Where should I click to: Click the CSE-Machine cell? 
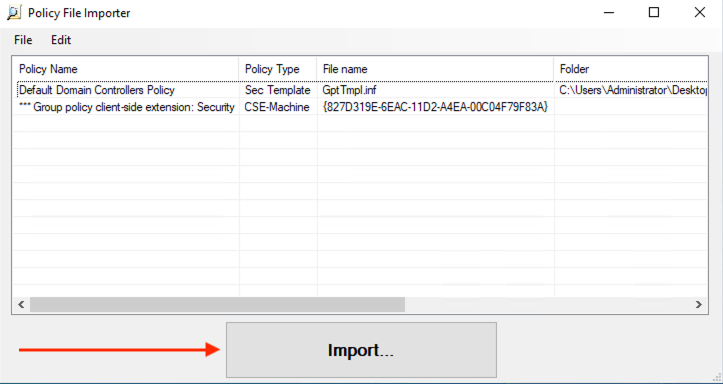click(277, 107)
